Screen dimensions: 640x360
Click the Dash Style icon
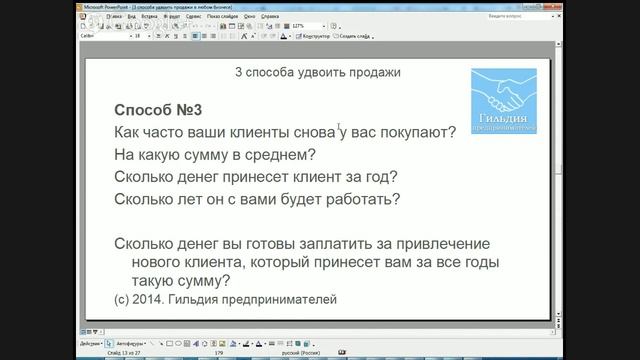pyautogui.click(x=280, y=344)
